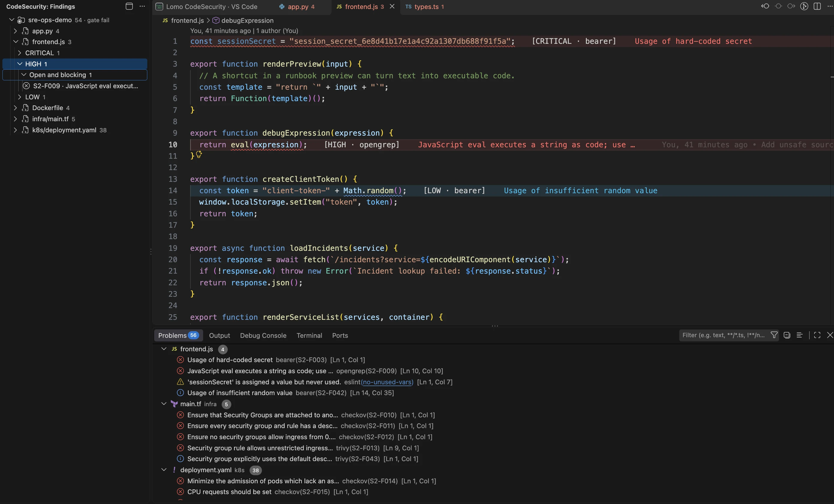Screen dimensions: 834x504
Task: Open the Problems filter funnel icon
Action: (x=774, y=335)
